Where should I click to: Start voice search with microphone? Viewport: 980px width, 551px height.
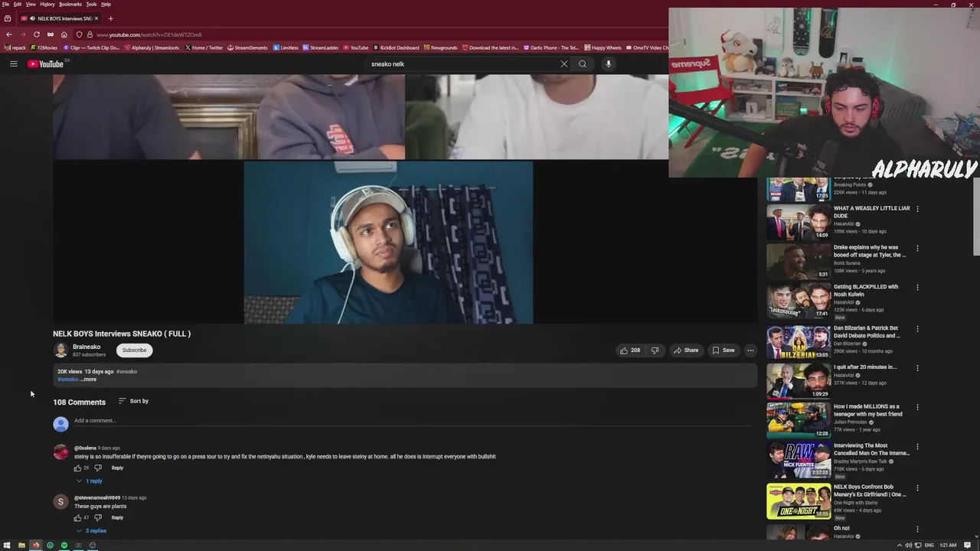coord(609,64)
